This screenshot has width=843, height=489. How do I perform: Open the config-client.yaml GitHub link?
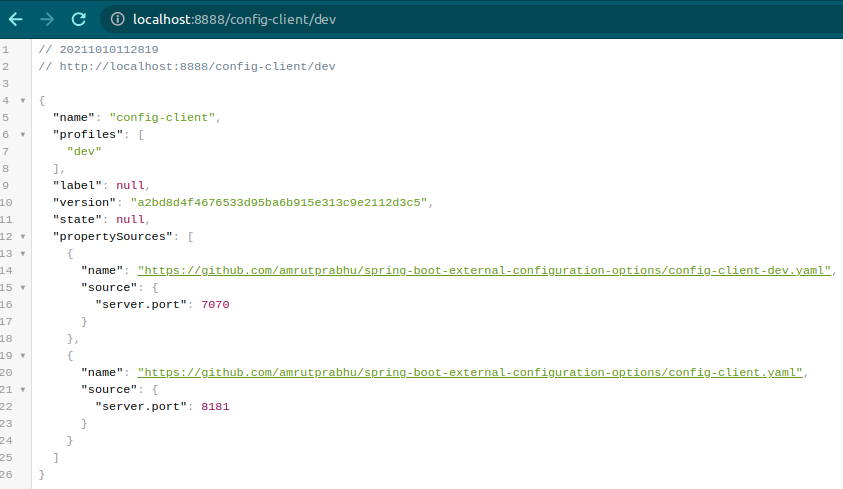coord(470,372)
